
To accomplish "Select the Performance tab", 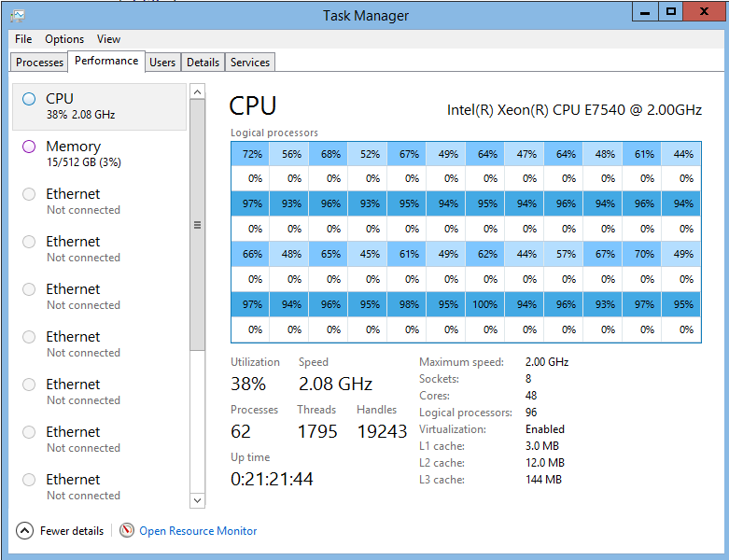I will pos(106,61).
